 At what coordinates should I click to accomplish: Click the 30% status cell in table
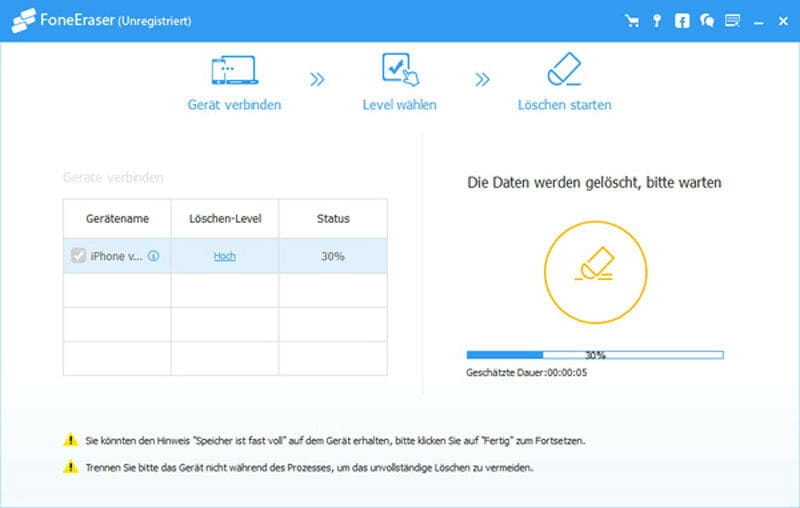tap(332, 256)
